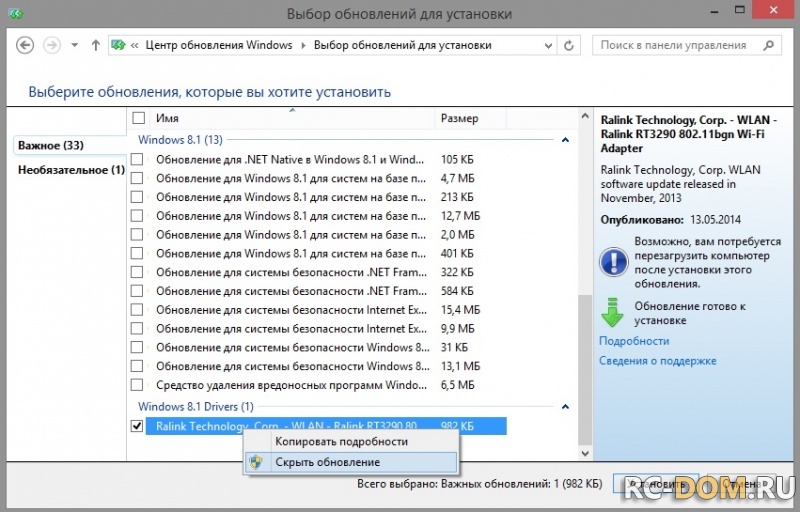The image size is (800, 512).
Task: Open the 'Подробности' link
Action: tap(634, 341)
